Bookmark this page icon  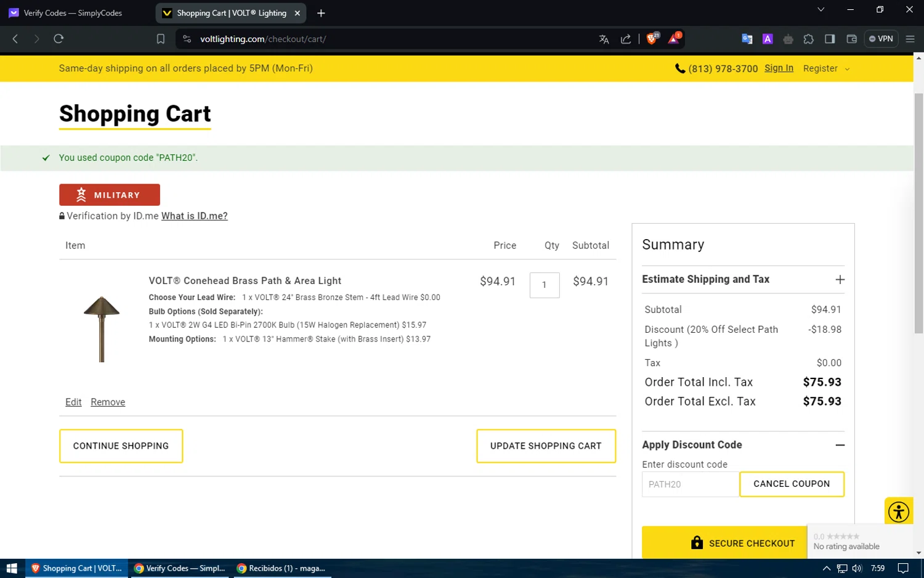[161, 39]
